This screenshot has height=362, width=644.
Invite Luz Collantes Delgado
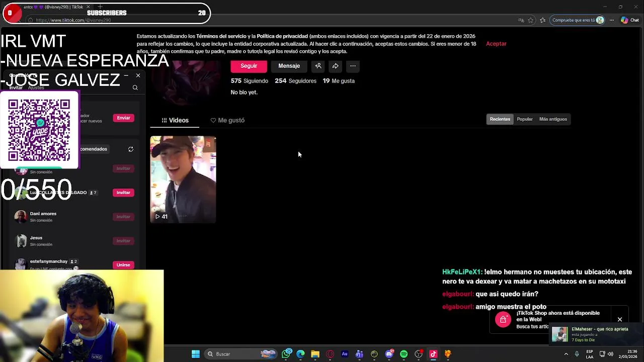(x=123, y=193)
